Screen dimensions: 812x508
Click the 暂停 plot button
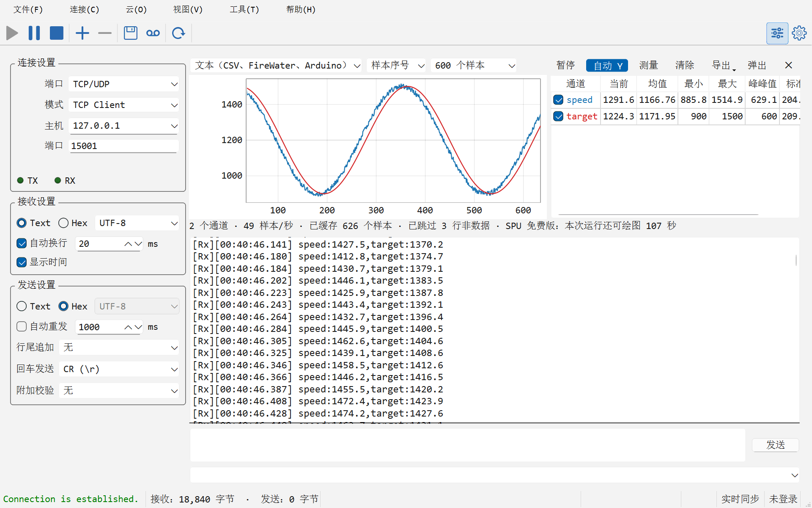point(565,65)
